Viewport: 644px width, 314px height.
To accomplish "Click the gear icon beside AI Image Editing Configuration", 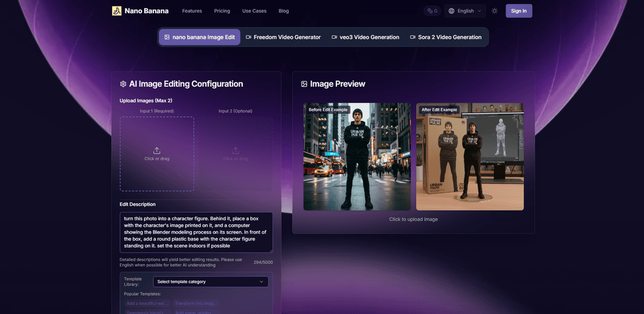I will 123,84.
